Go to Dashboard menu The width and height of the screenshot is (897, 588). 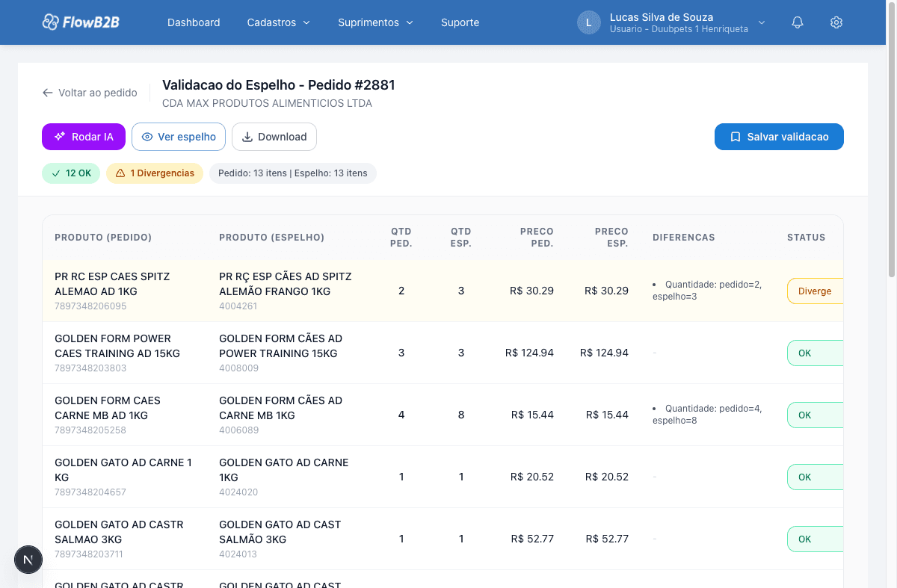[x=194, y=22]
